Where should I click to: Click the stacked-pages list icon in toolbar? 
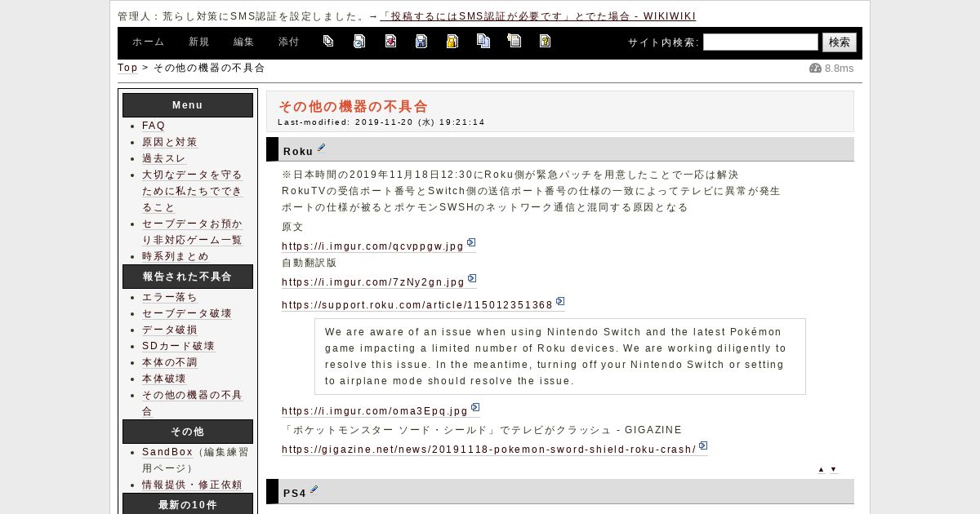click(328, 41)
